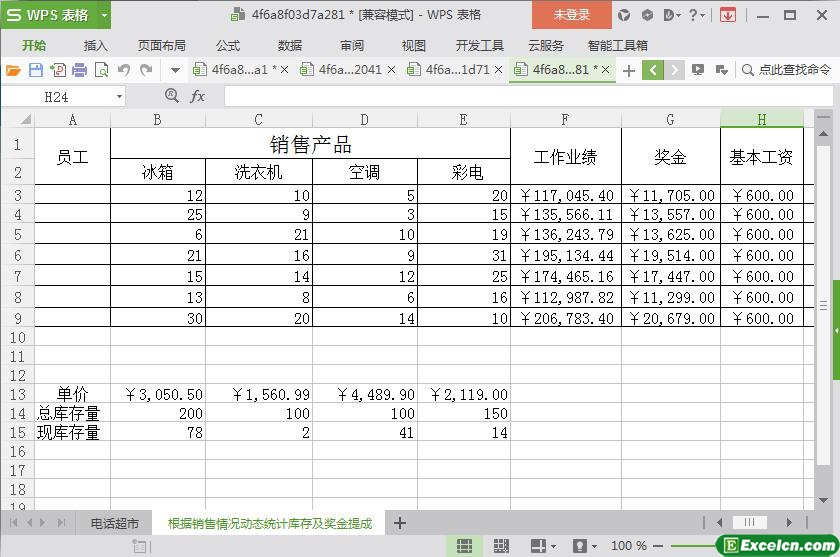Add a new document tab with plus
Image resolution: width=840 pixels, height=557 pixels.
tap(629, 70)
